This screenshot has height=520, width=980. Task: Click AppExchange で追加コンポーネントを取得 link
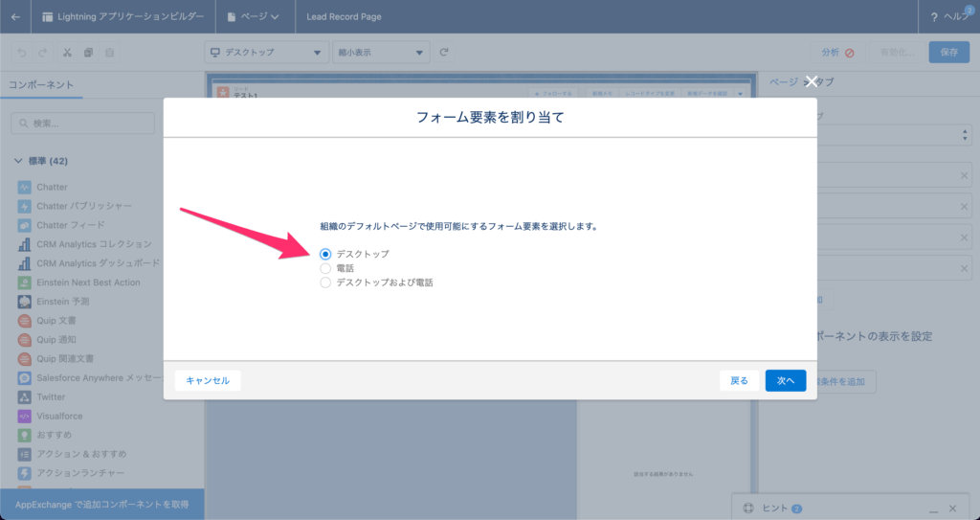(101, 505)
